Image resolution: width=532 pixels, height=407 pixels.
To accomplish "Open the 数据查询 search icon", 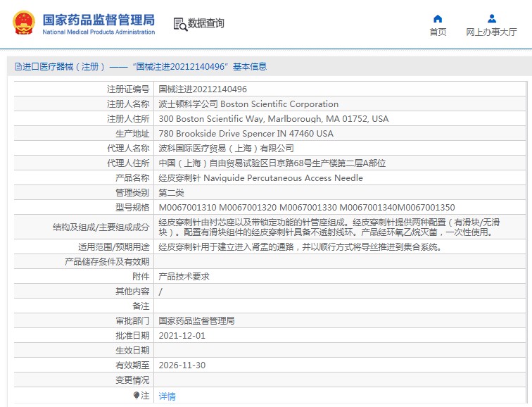I will pyautogui.click(x=180, y=24).
